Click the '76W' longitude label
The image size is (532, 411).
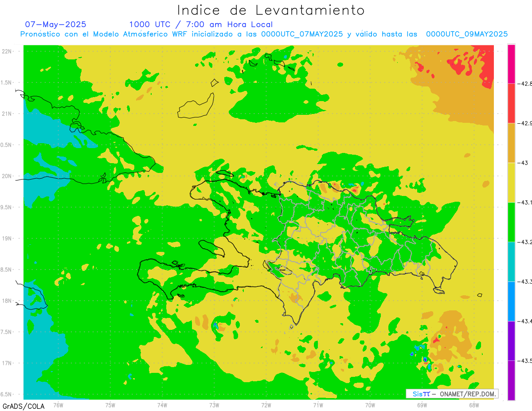point(58,405)
